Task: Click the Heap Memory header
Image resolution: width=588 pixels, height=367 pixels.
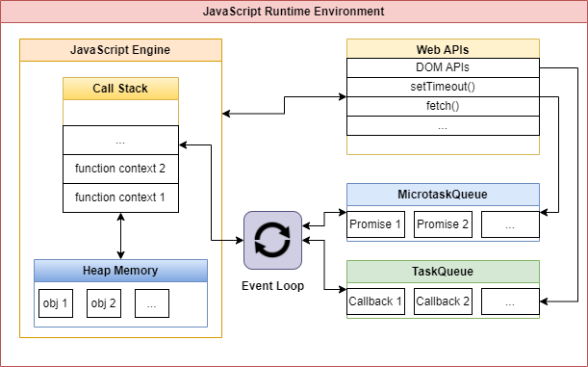Action: pos(120,271)
